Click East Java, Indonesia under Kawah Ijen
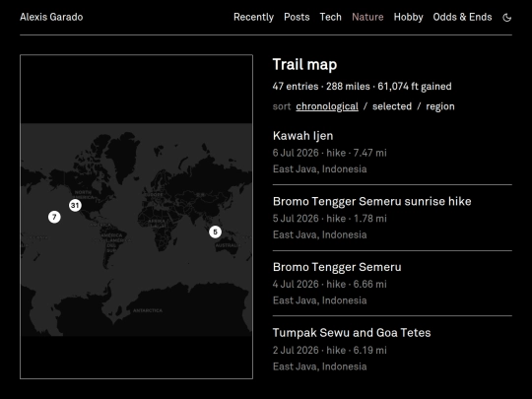This screenshot has width=532, height=399. 319,169
